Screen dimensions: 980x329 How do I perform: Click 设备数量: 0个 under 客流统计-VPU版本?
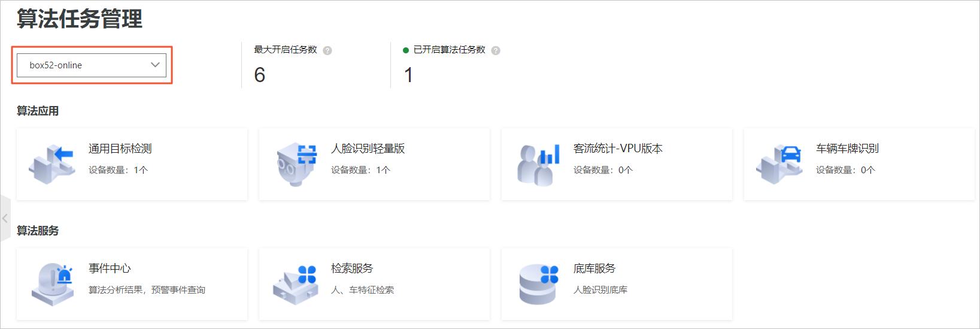603,170
